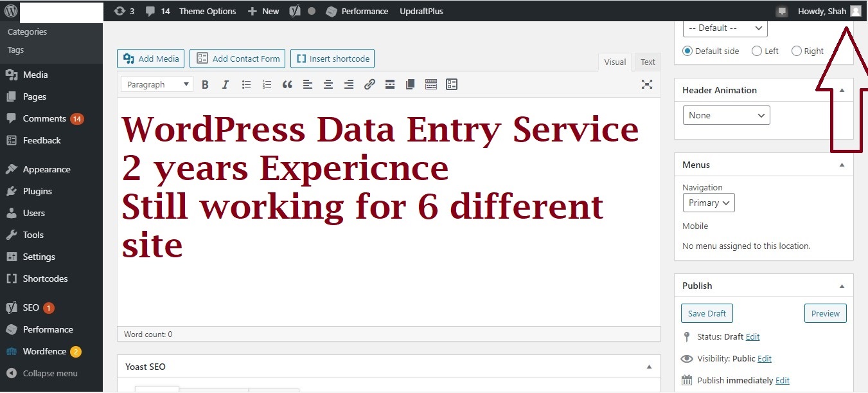Collapse the Publish panel
The height and width of the screenshot is (393, 868).
click(842, 286)
